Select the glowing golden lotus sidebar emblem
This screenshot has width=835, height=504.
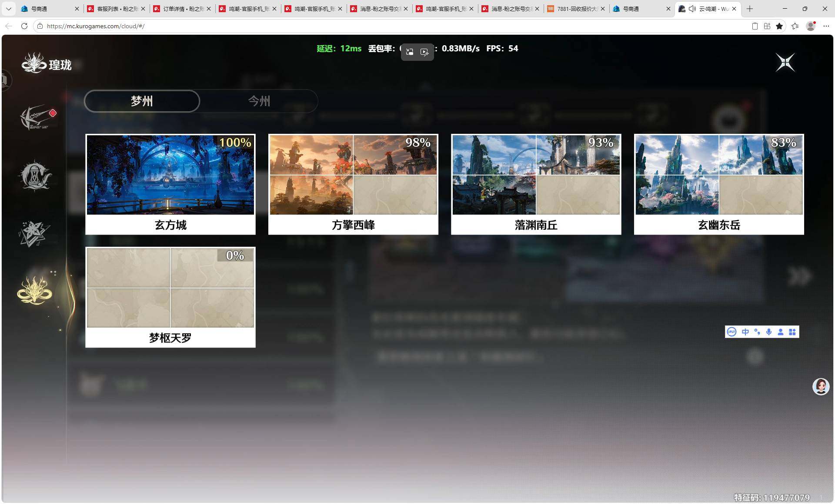35,290
